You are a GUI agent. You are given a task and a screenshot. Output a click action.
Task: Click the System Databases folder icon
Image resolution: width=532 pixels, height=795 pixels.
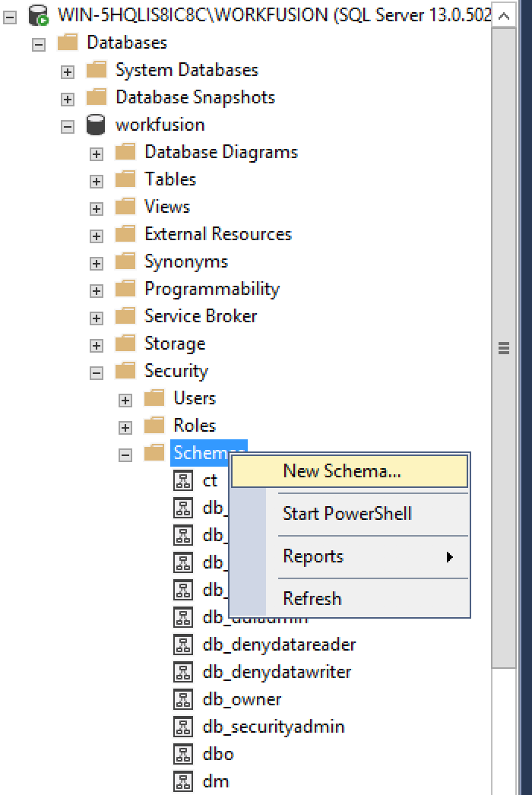[x=96, y=70]
